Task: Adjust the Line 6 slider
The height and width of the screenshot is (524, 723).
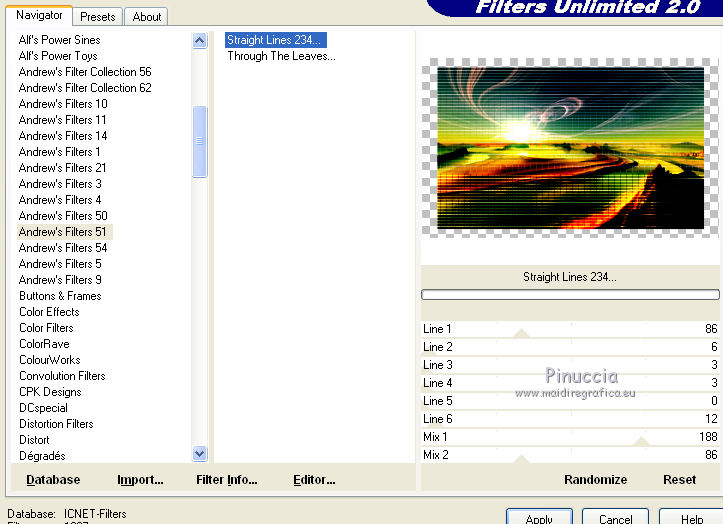Action: (570, 419)
